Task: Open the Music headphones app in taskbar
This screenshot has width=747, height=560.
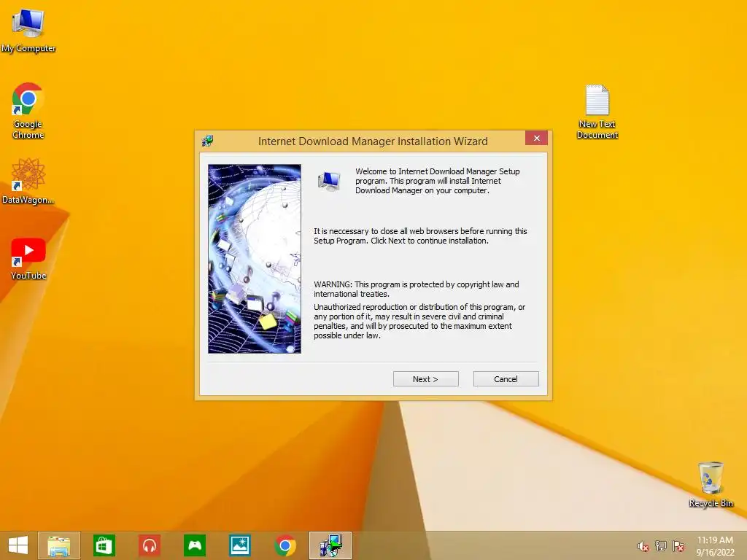Action: 150,545
